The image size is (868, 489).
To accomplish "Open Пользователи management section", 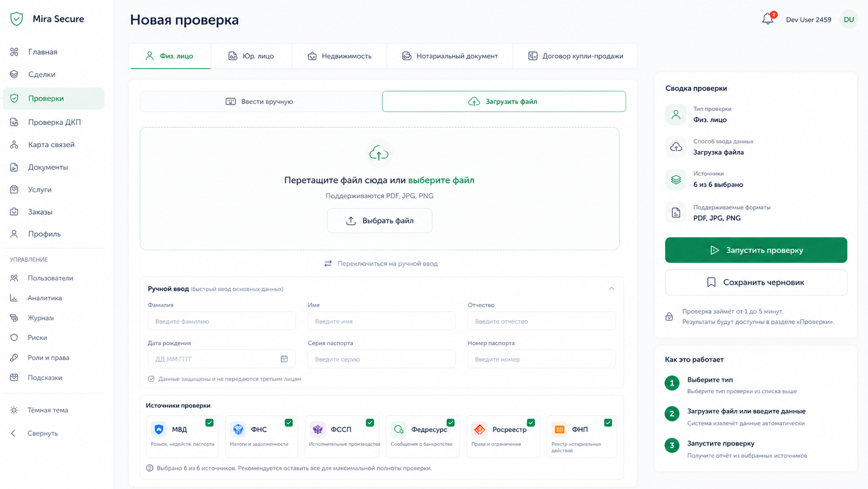I will click(x=53, y=278).
